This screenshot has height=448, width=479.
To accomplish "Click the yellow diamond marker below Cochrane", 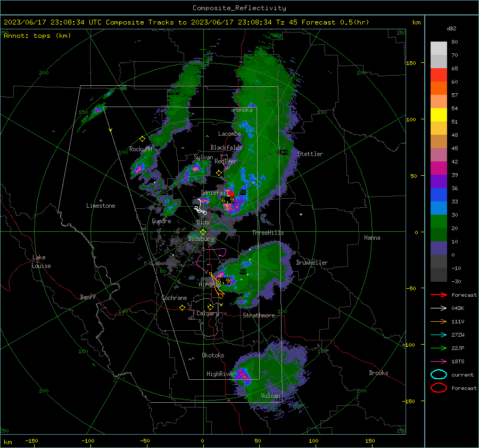I will coord(183,307).
